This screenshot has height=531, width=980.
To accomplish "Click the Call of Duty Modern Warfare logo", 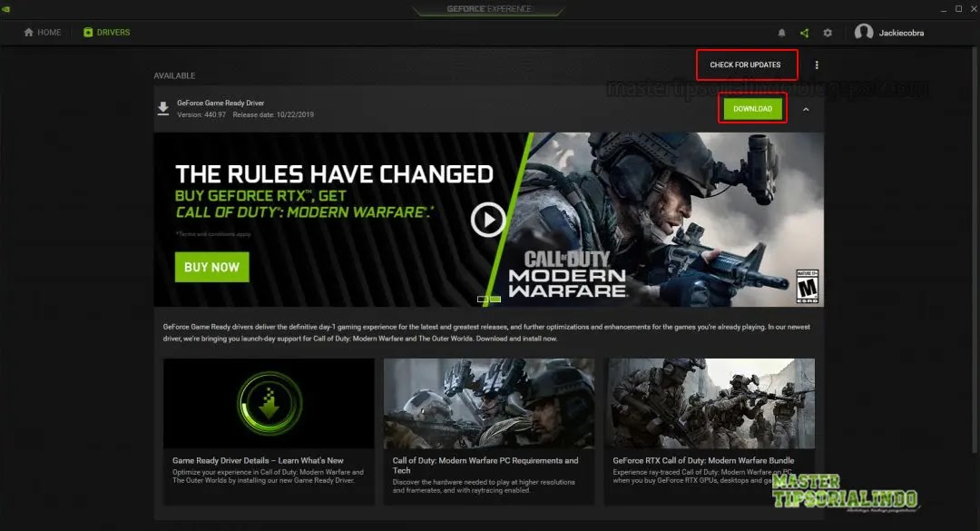I will pyautogui.click(x=567, y=274).
